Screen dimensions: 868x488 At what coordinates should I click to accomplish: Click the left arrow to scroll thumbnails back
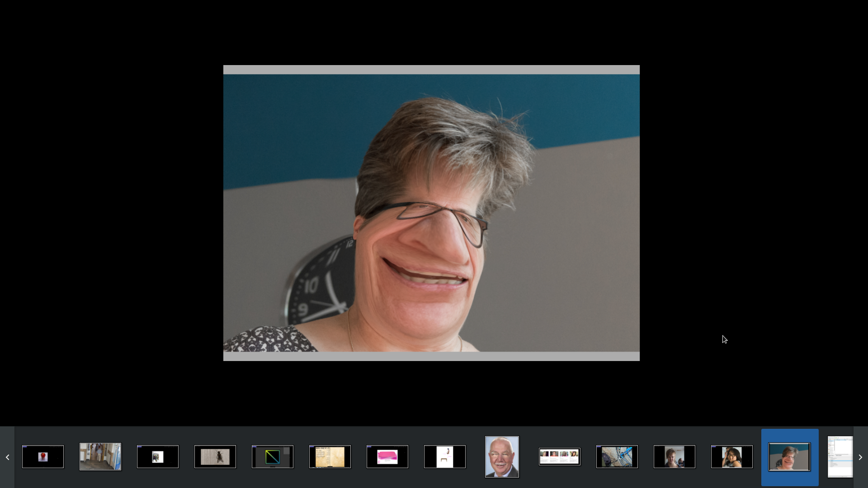click(x=7, y=457)
